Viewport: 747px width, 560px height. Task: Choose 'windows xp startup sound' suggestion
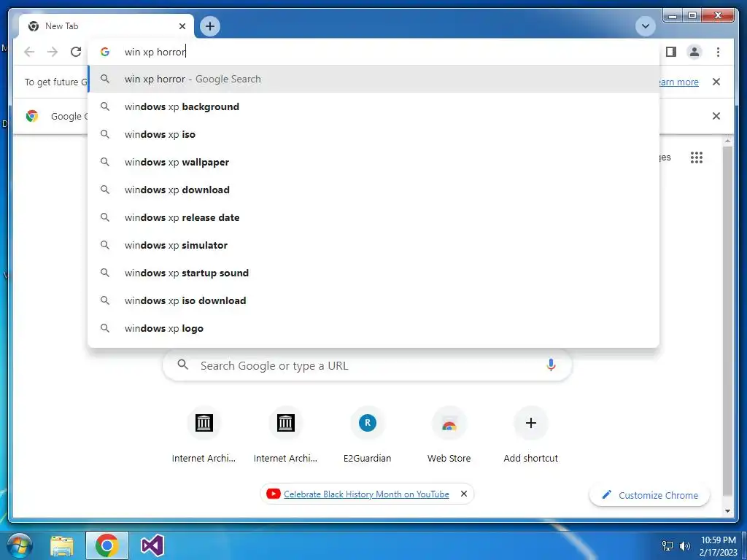click(374, 273)
